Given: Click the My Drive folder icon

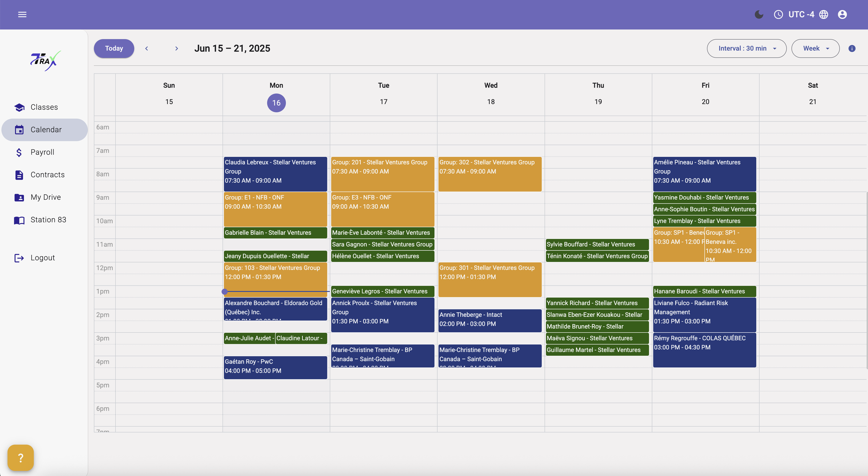Looking at the screenshot, I should coord(19,197).
